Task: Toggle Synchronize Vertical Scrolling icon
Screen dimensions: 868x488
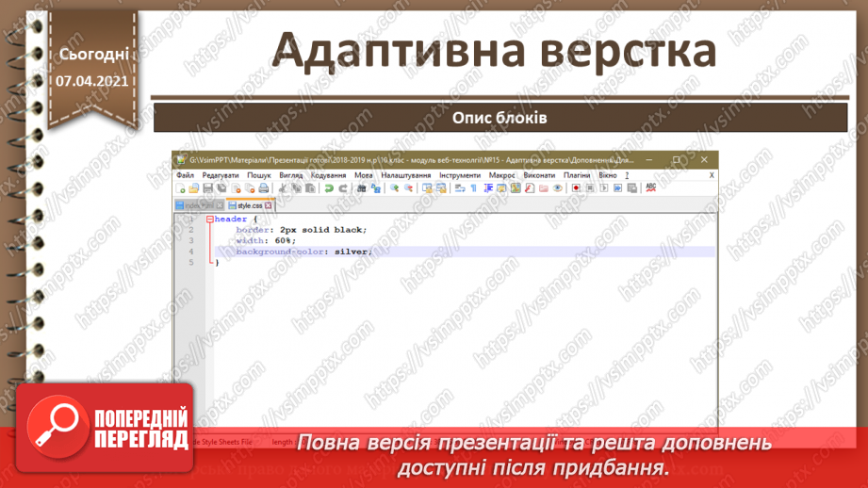Action: click(427, 188)
